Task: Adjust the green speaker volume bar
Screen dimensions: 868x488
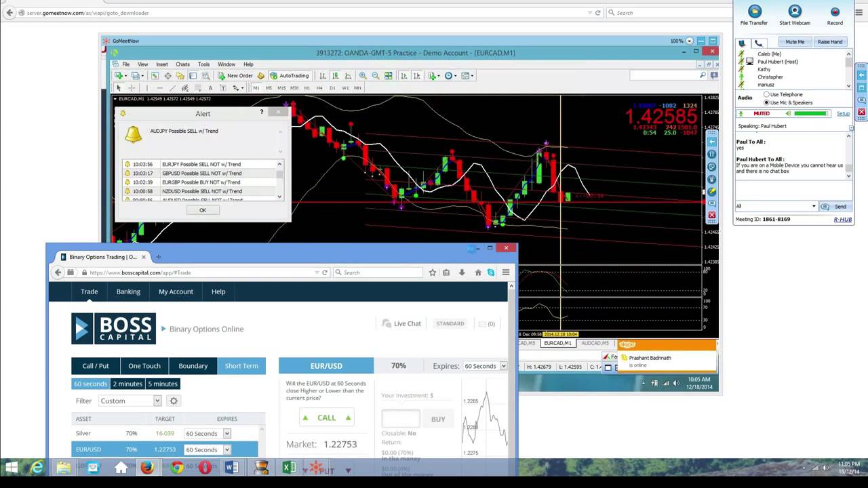Action: pos(812,114)
